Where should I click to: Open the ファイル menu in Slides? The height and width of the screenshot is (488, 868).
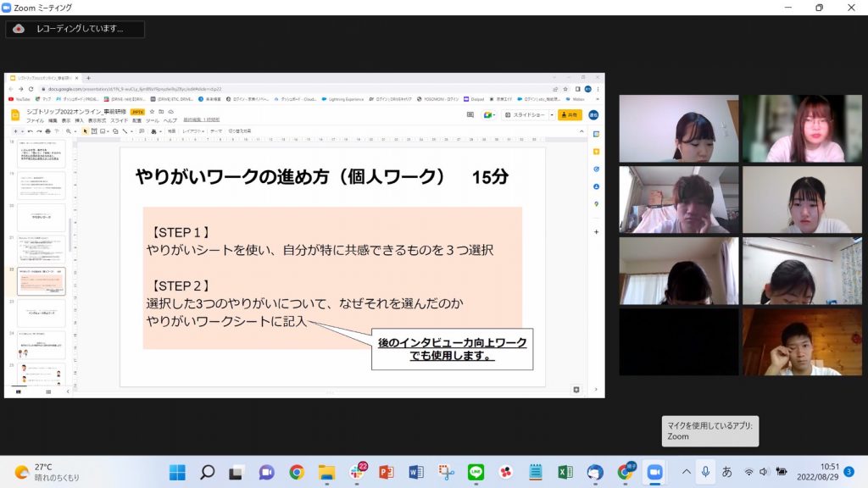(x=35, y=120)
